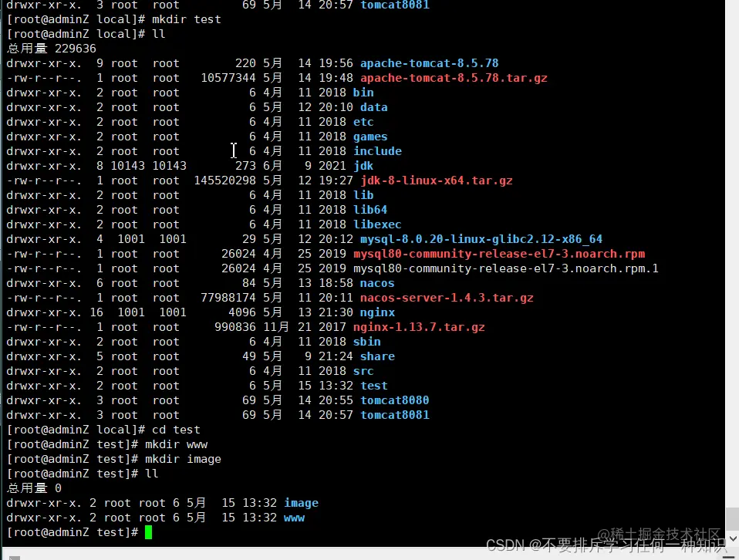The image size is (739, 560).
Task: Click the file size 10577344
Action: tap(228, 78)
